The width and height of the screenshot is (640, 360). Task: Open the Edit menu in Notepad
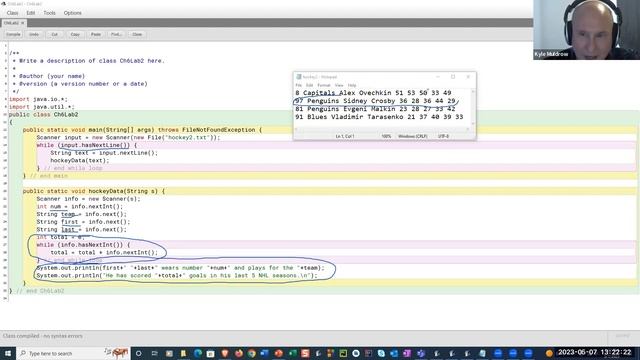pos(309,85)
